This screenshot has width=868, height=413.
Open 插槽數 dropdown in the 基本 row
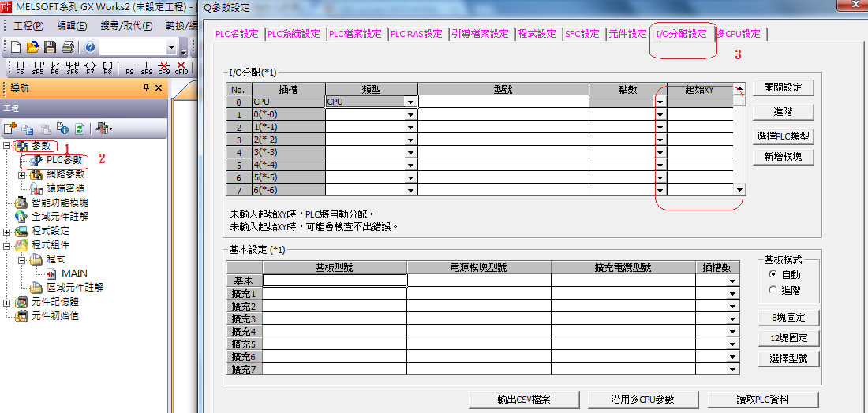coord(733,281)
